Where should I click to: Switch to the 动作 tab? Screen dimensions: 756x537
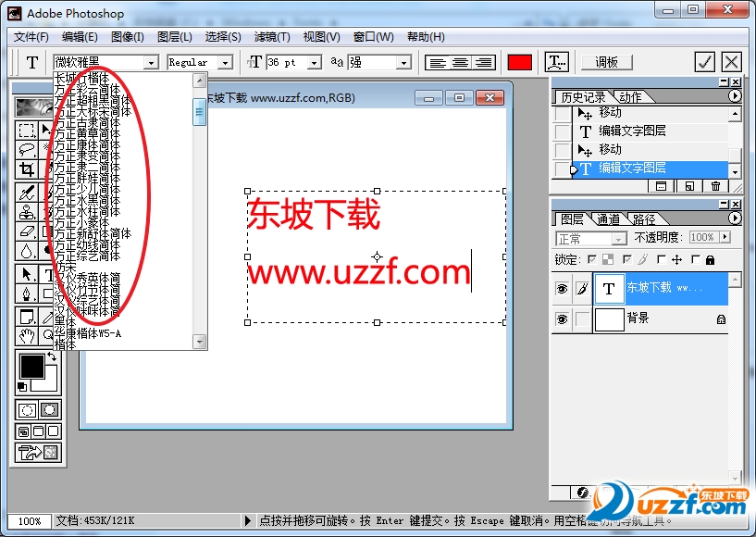631,97
